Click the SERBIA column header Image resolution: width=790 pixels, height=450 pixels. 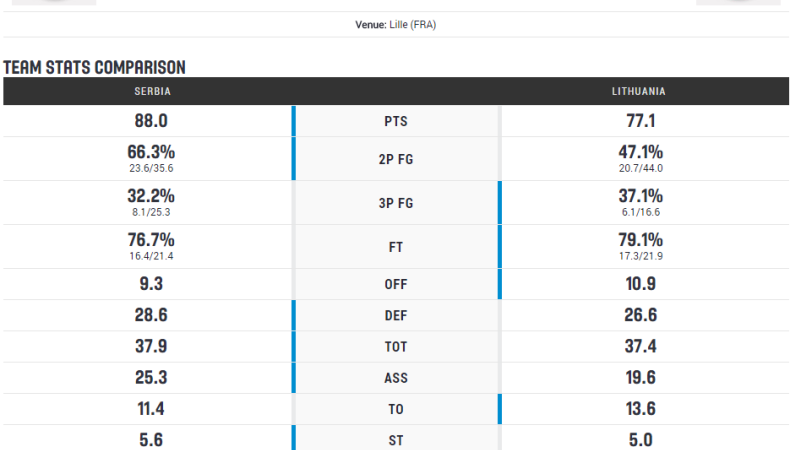point(152,91)
